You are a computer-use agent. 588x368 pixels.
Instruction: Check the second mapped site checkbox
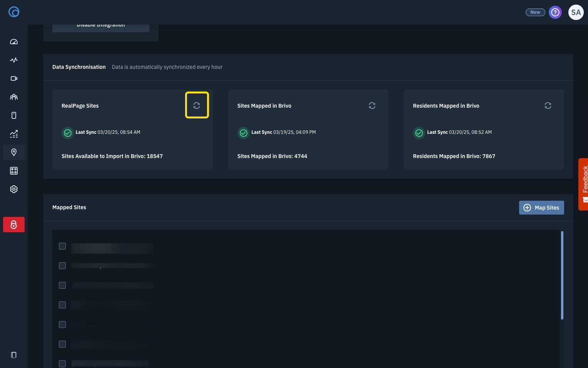coord(62,266)
